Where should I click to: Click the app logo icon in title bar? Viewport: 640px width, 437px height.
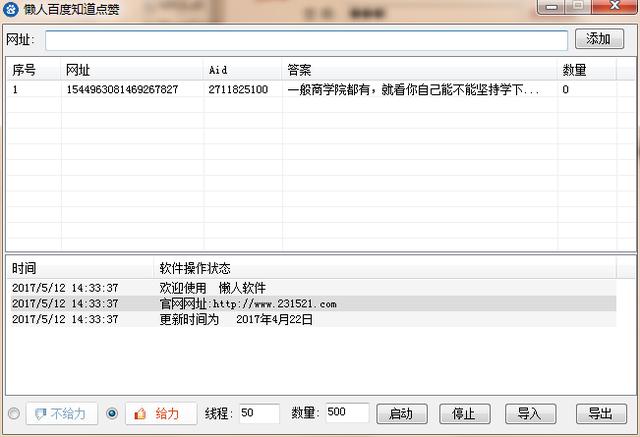tap(11, 9)
